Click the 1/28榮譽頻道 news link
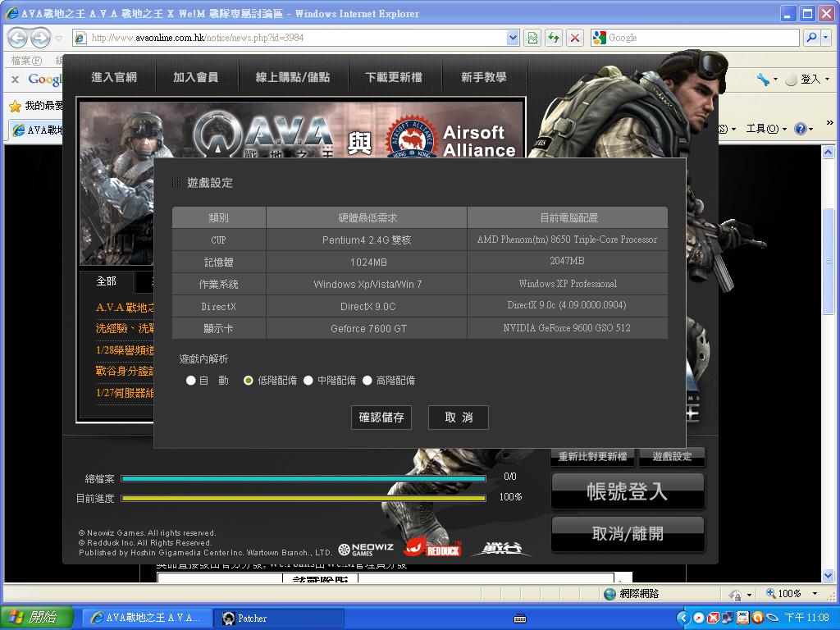Image resolution: width=840 pixels, height=630 pixels. click(125, 350)
